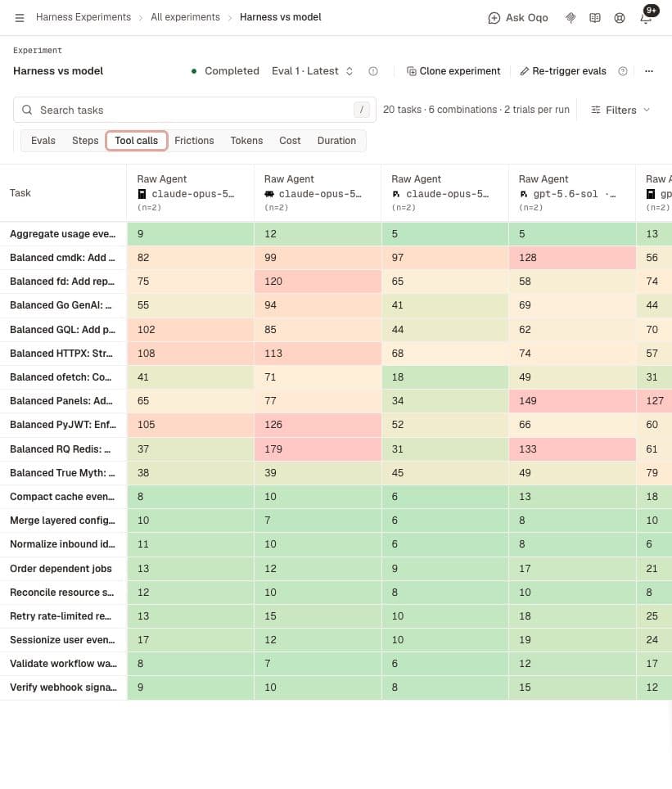Click Re-trigger evals button

(563, 71)
